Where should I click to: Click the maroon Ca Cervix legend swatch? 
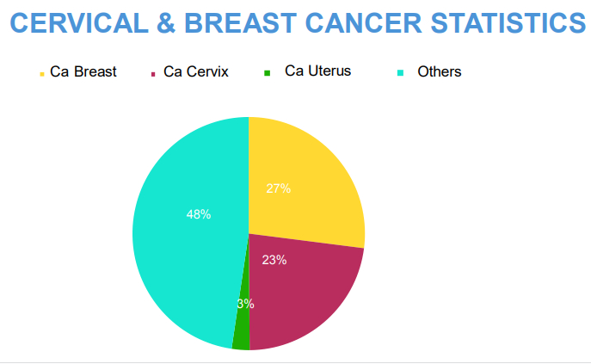153,73
